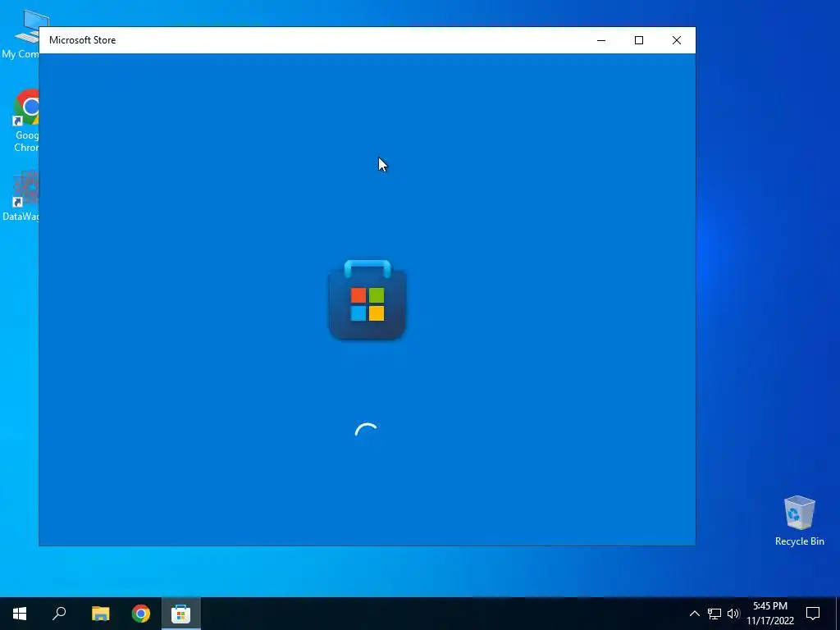Select Google Chrome desktop shortcut
The image size is (840, 630).
pyautogui.click(x=25, y=121)
